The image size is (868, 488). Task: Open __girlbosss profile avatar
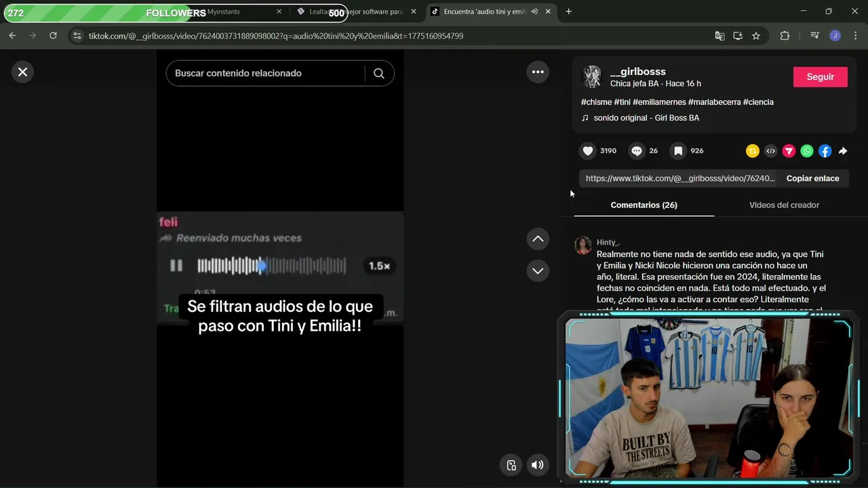593,77
